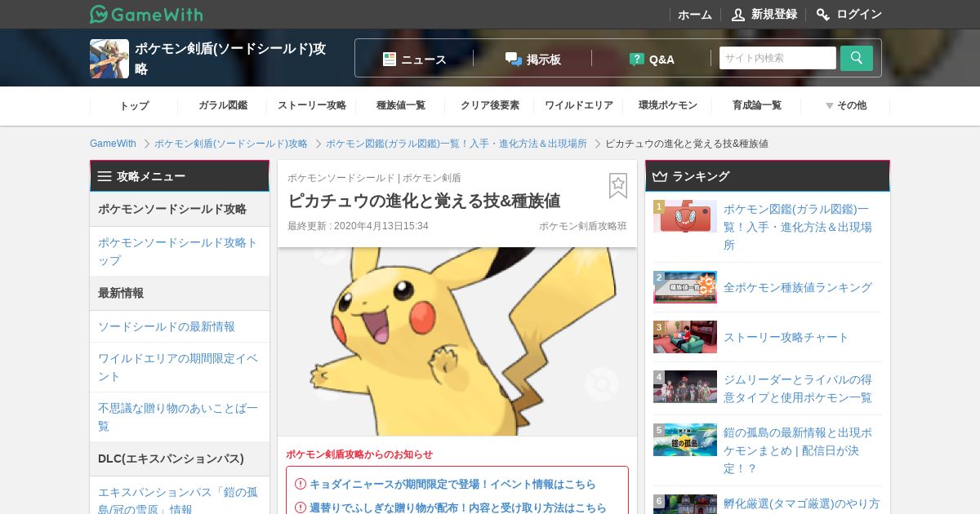980x514 pixels.
Task: Open ジムリーダーとライバルの得意タイプ link
Action: pyautogui.click(x=798, y=388)
